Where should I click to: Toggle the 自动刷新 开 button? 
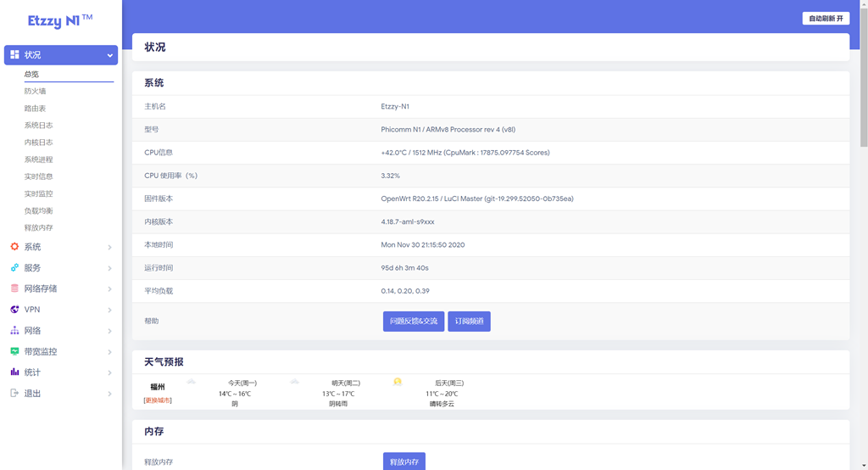click(x=826, y=19)
